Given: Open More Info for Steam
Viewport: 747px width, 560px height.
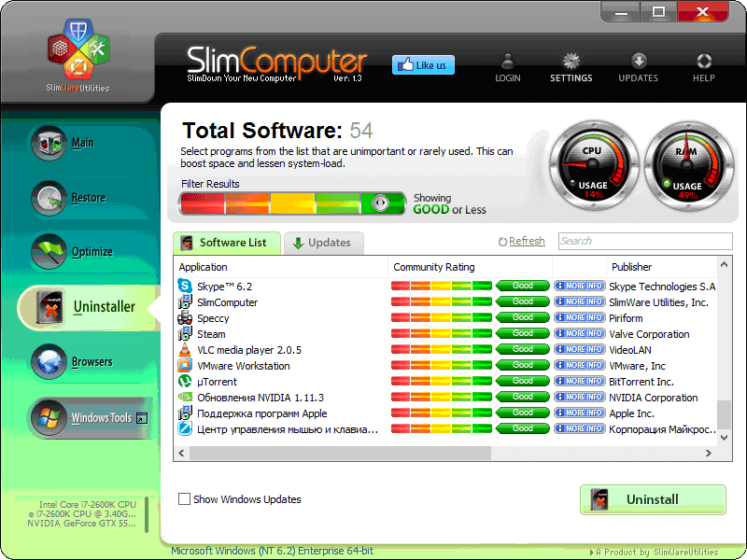Looking at the screenshot, I should point(579,333).
